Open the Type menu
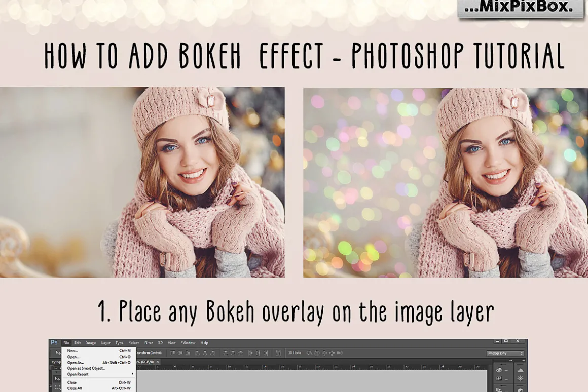588x392 pixels. [x=119, y=343]
